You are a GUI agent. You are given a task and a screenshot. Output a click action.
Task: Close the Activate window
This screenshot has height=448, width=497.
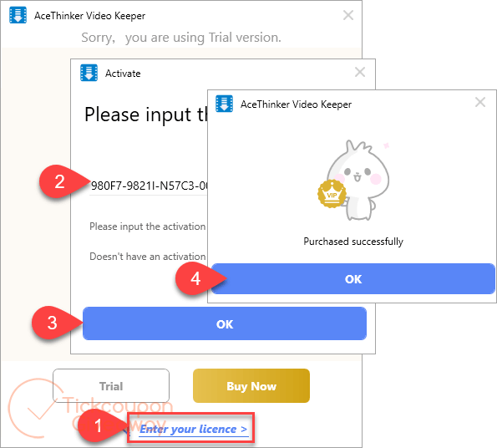(360, 72)
